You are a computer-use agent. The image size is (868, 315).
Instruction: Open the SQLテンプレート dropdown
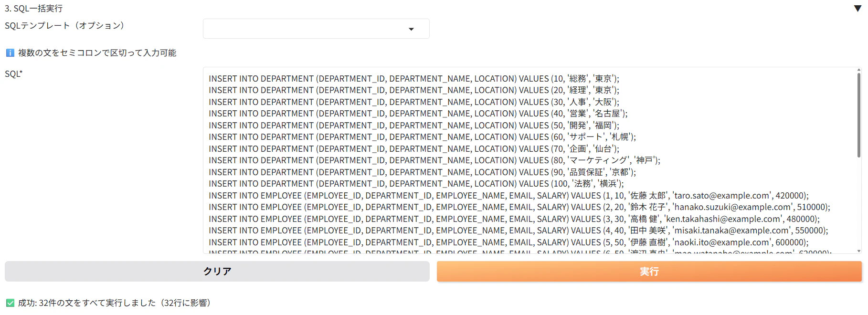(x=316, y=29)
